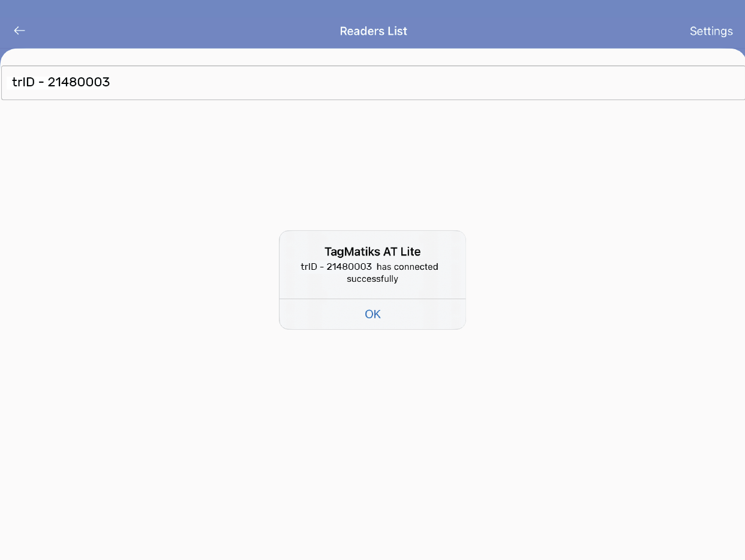
Task: Click the 'has connected' text in the dialog
Action: coord(407,267)
